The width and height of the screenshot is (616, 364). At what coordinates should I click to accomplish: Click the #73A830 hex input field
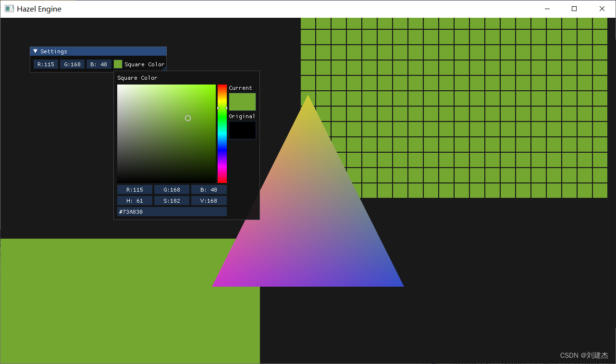point(172,211)
